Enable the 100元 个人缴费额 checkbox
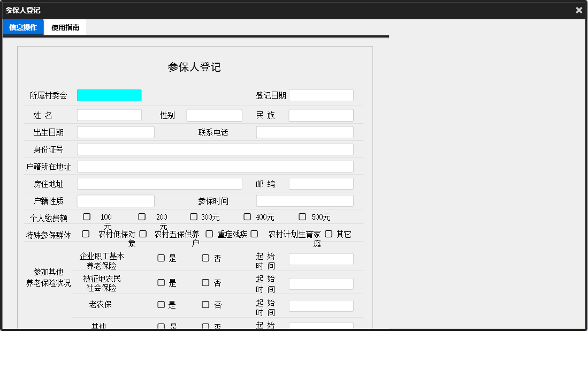 86,216
